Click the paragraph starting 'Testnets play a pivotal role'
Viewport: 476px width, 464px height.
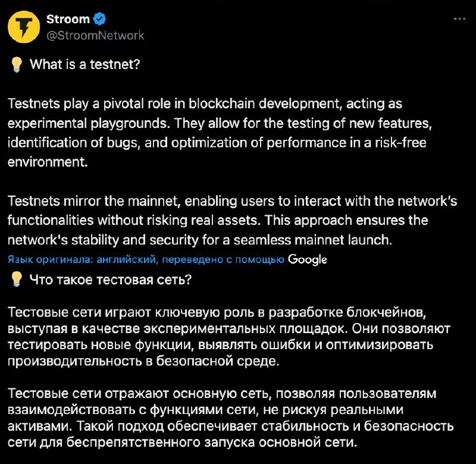click(x=220, y=133)
